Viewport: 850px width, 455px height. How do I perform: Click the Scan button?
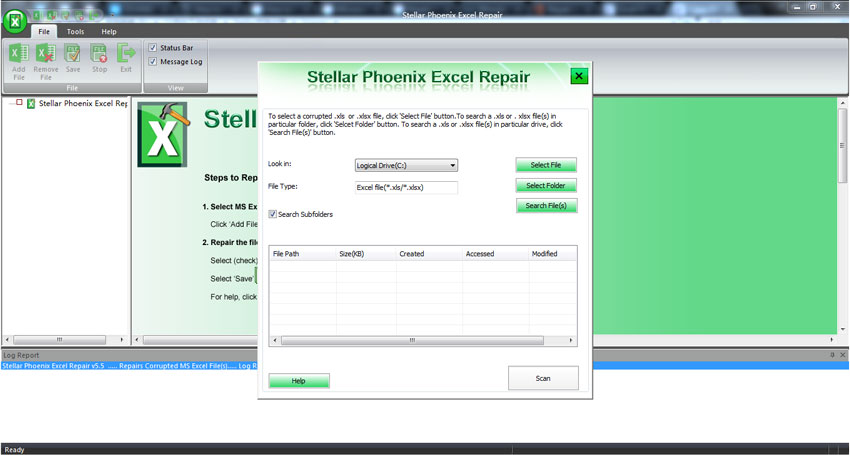click(543, 378)
